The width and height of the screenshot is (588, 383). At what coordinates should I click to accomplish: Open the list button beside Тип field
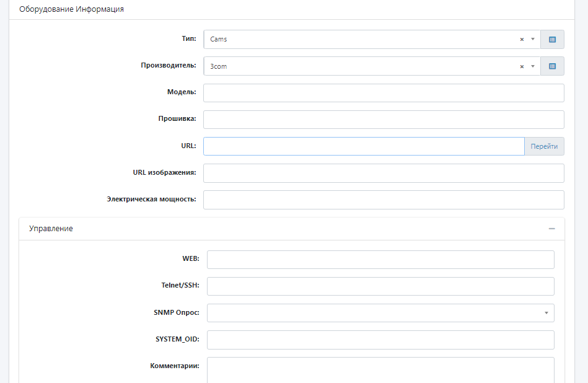[x=552, y=39]
